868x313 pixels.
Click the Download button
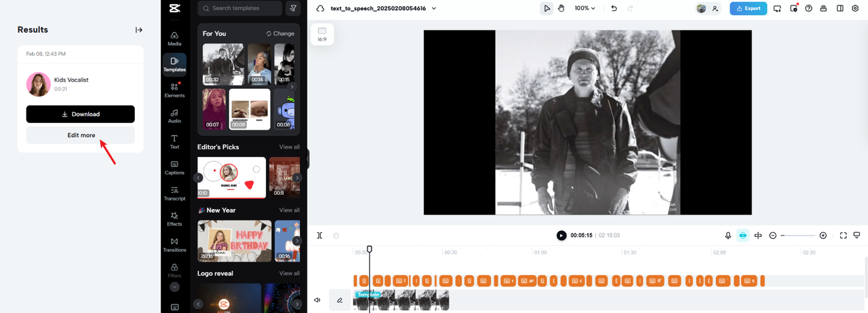click(81, 114)
